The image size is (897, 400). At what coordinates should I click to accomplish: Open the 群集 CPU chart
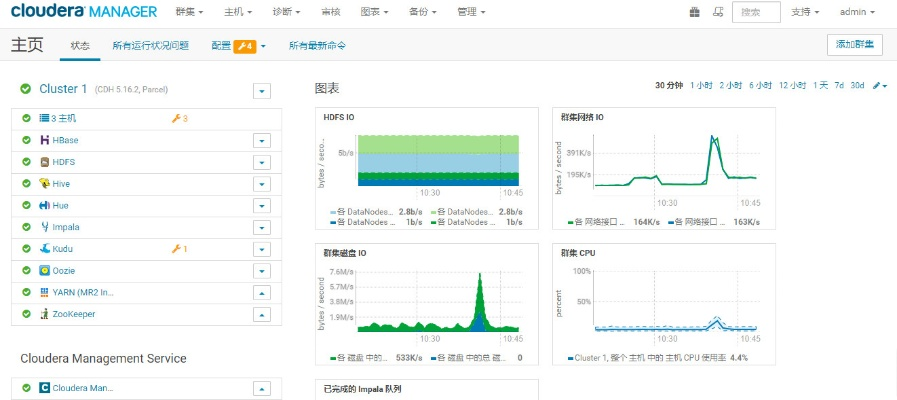click(664, 304)
